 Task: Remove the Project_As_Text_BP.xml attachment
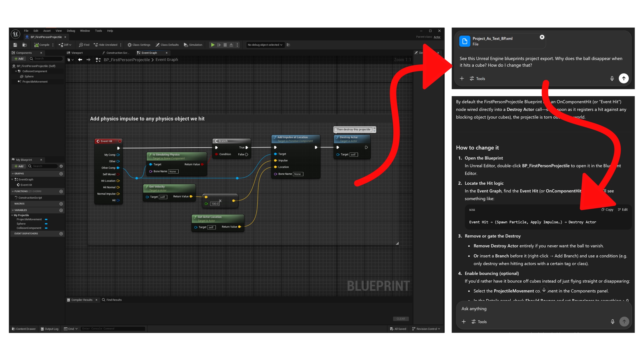point(542,37)
